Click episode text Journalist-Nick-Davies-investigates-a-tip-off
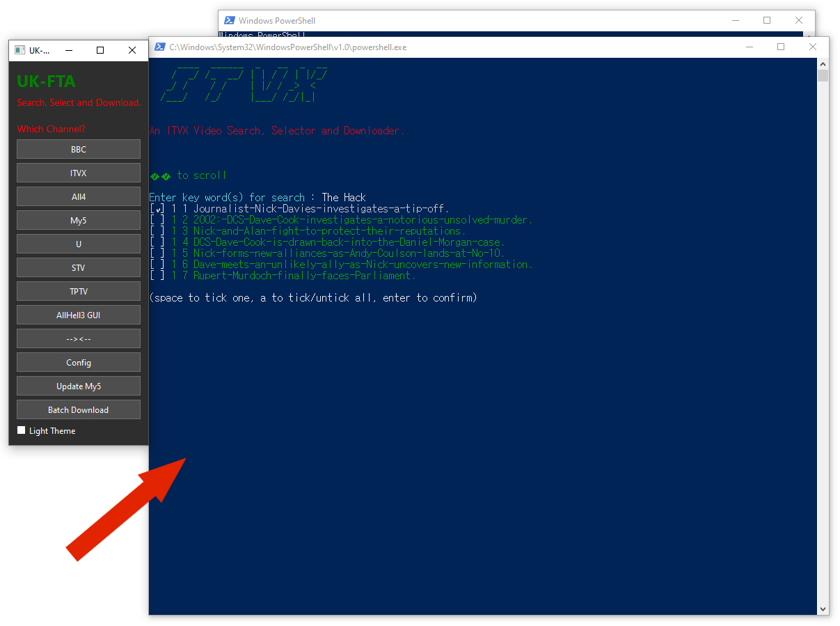840x626 pixels. pyautogui.click(x=322, y=209)
